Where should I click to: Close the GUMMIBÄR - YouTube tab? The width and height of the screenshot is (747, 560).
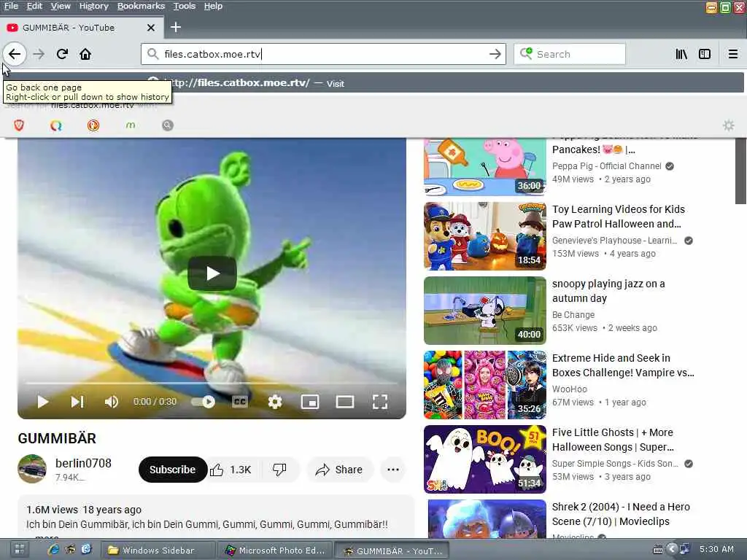(150, 28)
